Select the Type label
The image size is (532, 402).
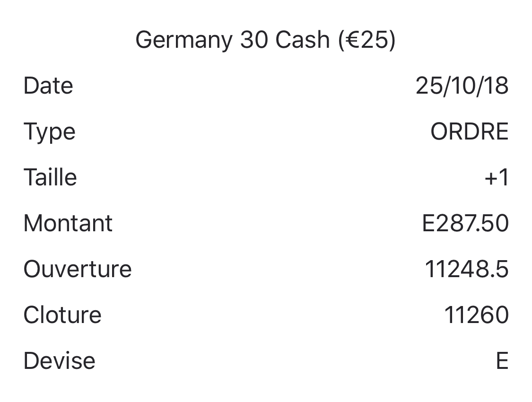pyautogui.click(x=49, y=132)
